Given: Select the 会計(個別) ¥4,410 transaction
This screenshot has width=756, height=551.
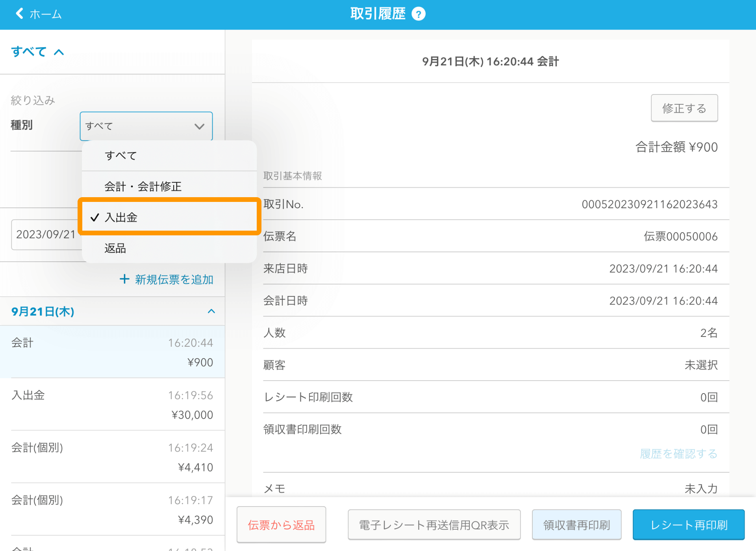Looking at the screenshot, I should [x=112, y=457].
